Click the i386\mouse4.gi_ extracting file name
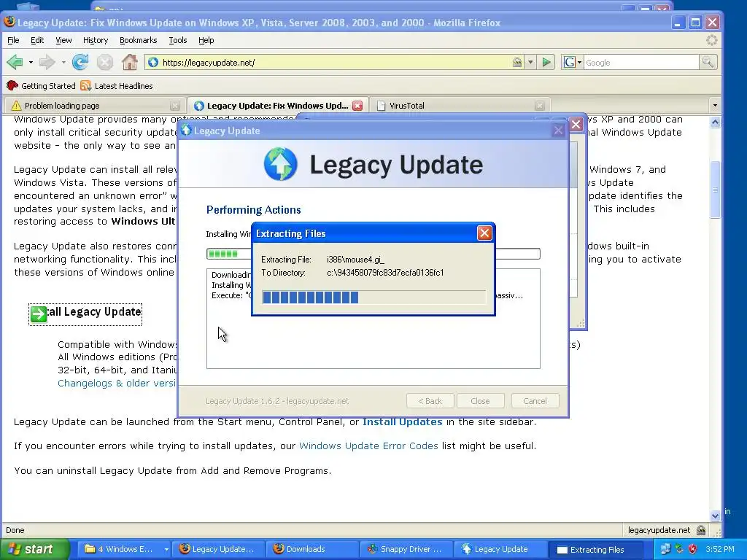Screen dimensions: 747x560 tap(355, 260)
